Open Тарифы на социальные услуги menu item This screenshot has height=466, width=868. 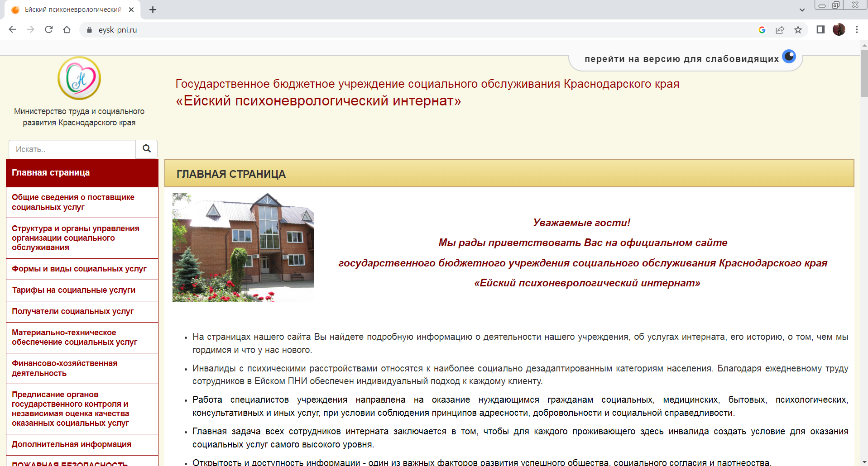click(x=73, y=290)
